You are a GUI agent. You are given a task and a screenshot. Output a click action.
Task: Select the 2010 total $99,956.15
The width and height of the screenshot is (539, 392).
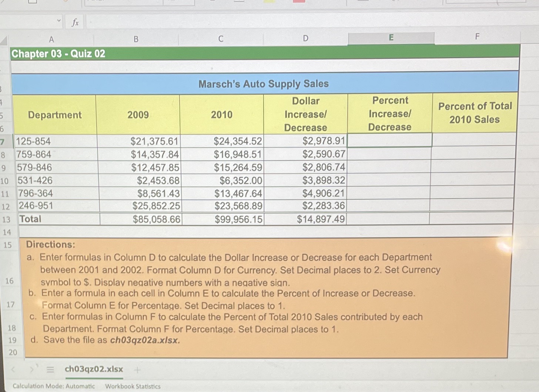(223, 220)
